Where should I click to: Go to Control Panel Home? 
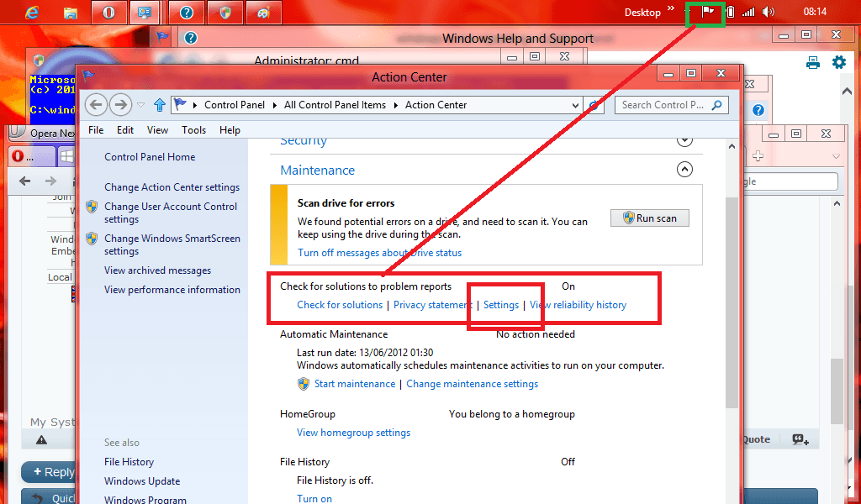coord(150,157)
